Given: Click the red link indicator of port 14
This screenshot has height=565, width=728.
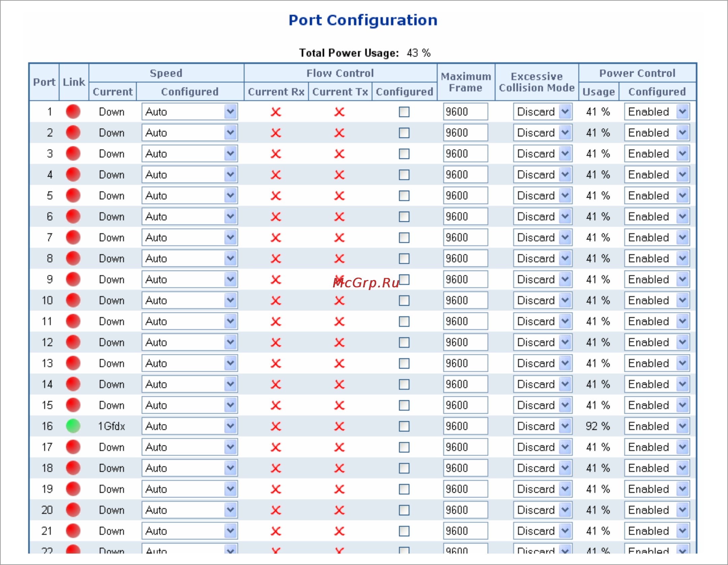Looking at the screenshot, I should click(73, 384).
